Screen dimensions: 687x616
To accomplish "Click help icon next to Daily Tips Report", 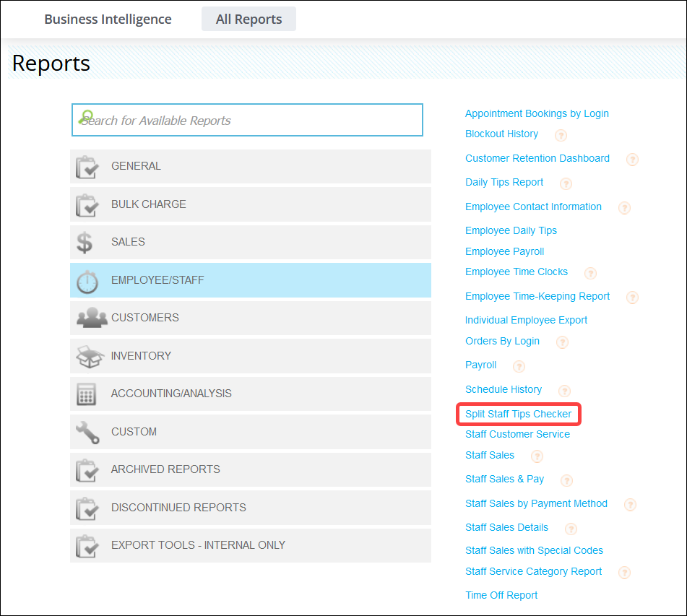I will point(566,183).
